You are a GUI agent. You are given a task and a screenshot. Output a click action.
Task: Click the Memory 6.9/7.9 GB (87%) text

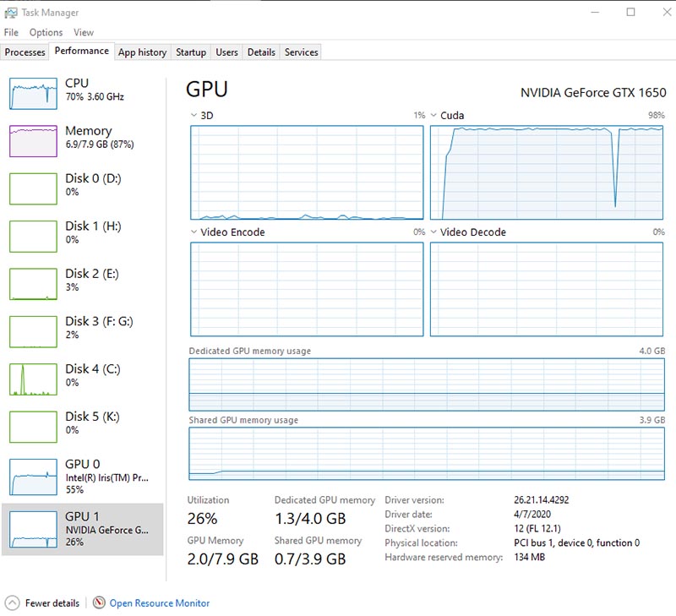pos(100,144)
